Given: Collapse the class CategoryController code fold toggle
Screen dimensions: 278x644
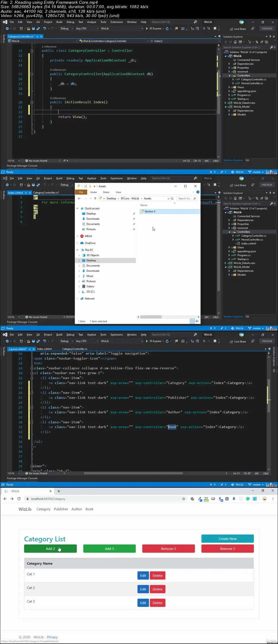Looking at the screenshot, I should (x=32, y=51).
